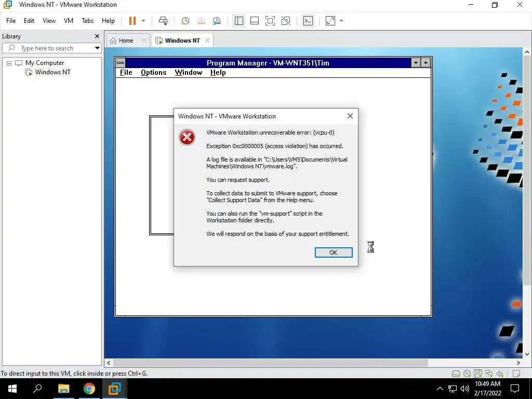Click the message log status icon
Viewport: 532px width, 399px height.
pos(517,374)
